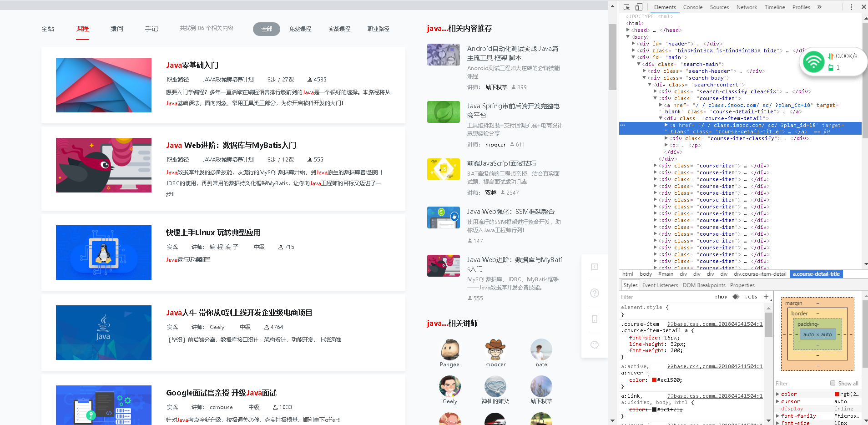The height and width of the screenshot is (425, 868).
Task: Open the Java Spring带前后端开发完整电商平台 thumbnail
Action: 444,112
